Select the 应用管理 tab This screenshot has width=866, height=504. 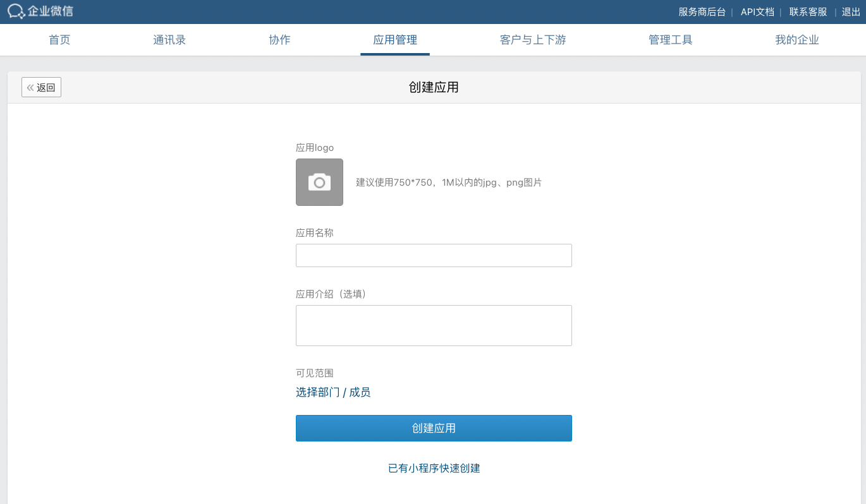coord(395,40)
